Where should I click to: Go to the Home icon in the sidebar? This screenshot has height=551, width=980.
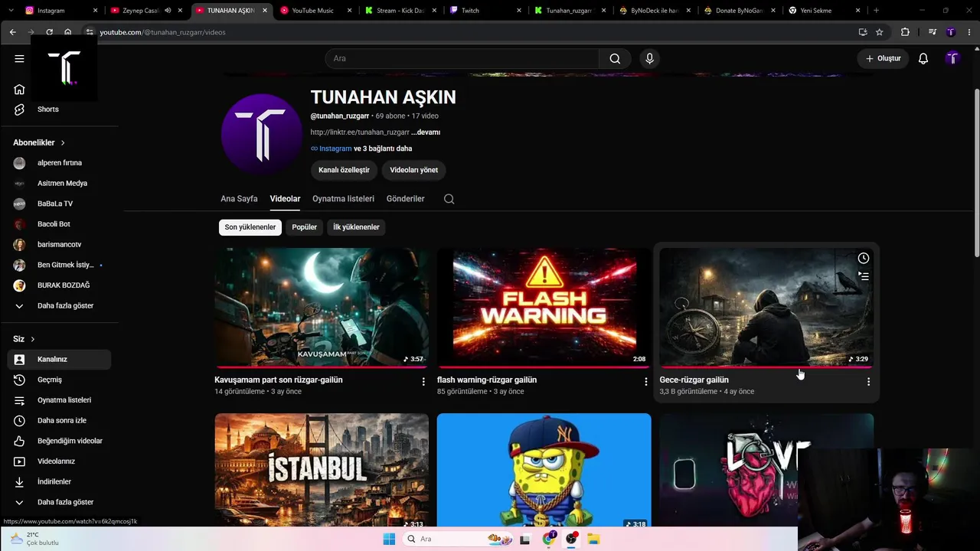[19, 89]
